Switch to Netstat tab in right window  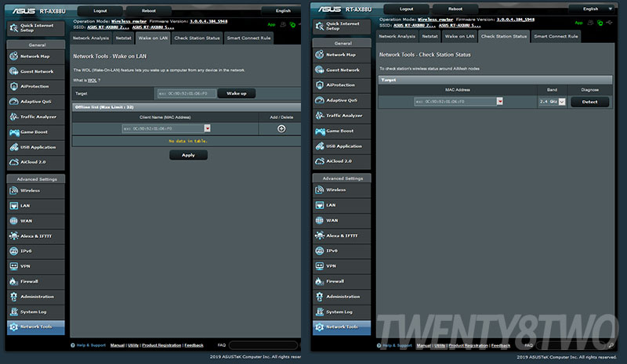pos(429,36)
